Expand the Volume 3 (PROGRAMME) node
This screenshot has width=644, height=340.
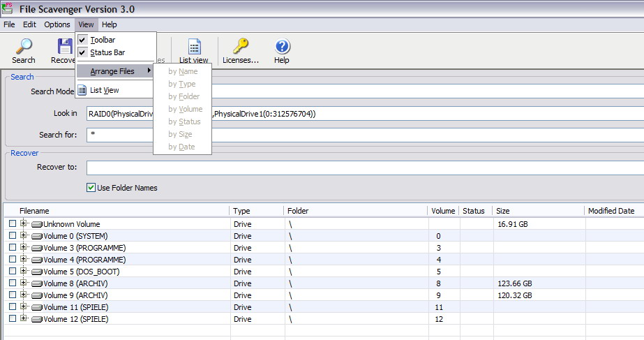click(24, 247)
